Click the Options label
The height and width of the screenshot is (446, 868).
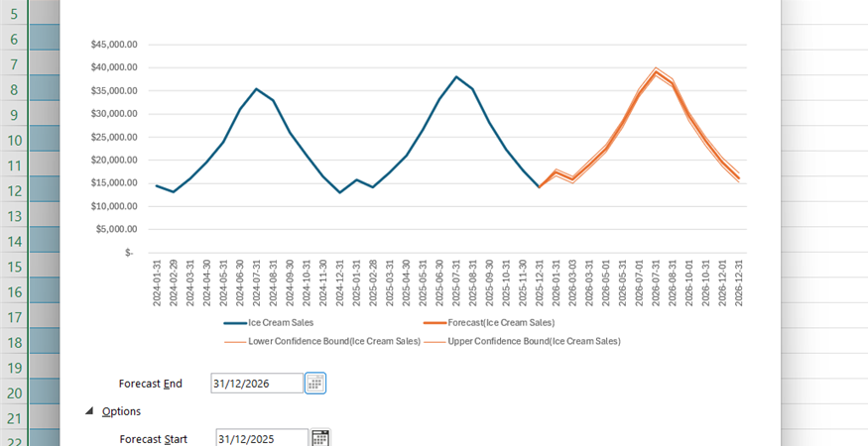pos(121,411)
